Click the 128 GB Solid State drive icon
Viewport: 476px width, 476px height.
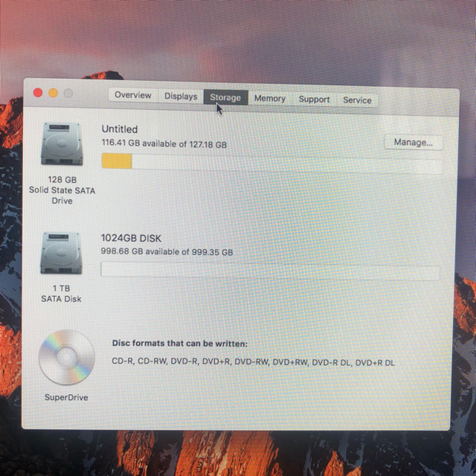point(62,144)
